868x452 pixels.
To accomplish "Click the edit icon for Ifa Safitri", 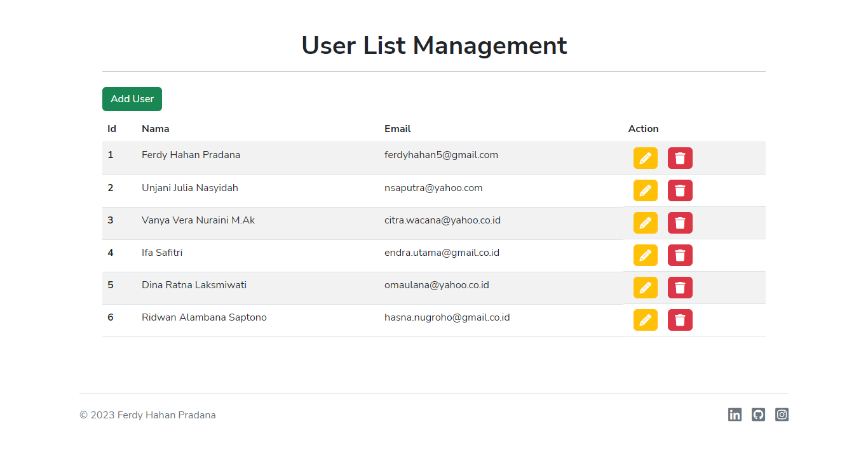I will tap(646, 255).
